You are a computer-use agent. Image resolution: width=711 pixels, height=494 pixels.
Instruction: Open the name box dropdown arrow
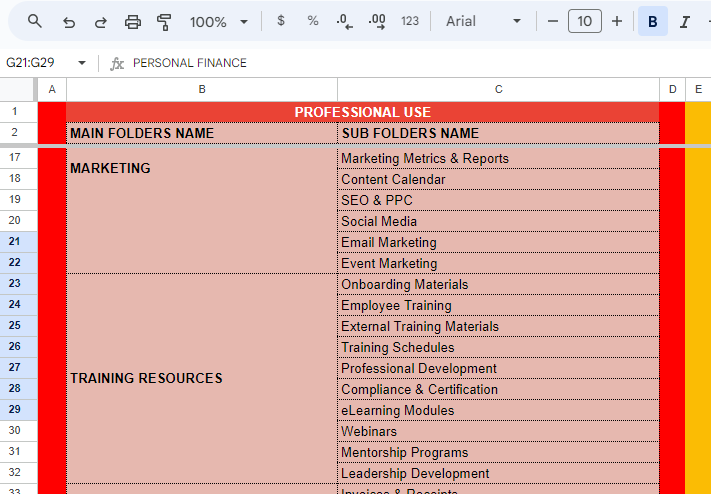click(82, 63)
